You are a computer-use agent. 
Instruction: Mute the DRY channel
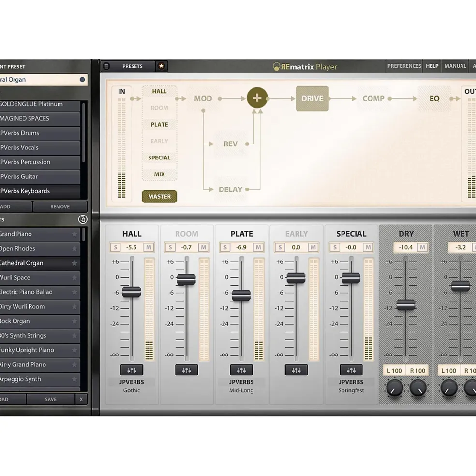(422, 247)
